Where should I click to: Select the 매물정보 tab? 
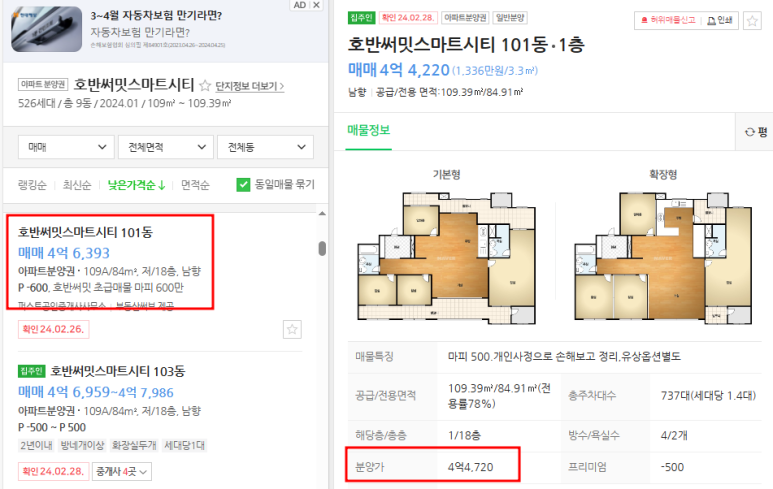coord(368,130)
